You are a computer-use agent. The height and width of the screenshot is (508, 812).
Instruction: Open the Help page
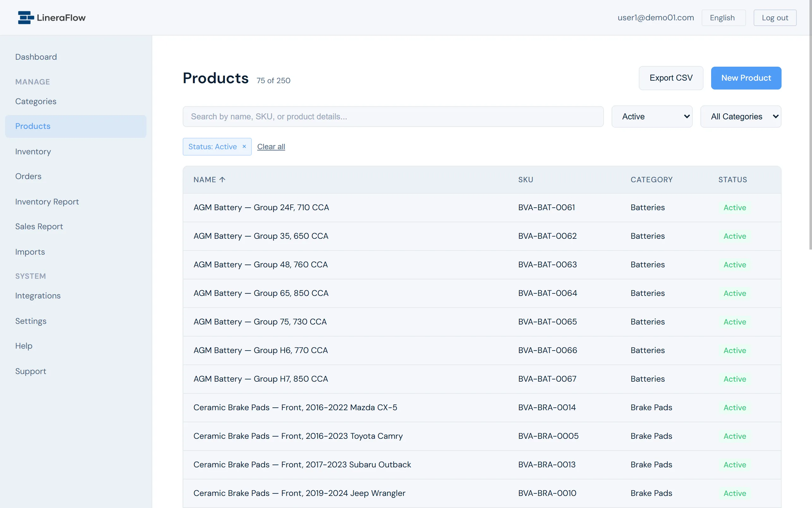tap(24, 346)
